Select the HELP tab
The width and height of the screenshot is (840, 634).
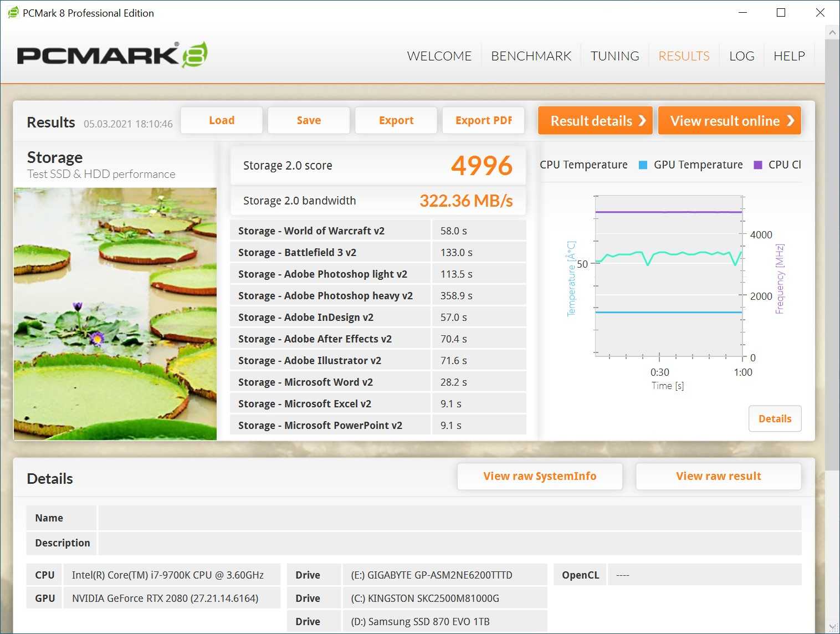point(789,56)
